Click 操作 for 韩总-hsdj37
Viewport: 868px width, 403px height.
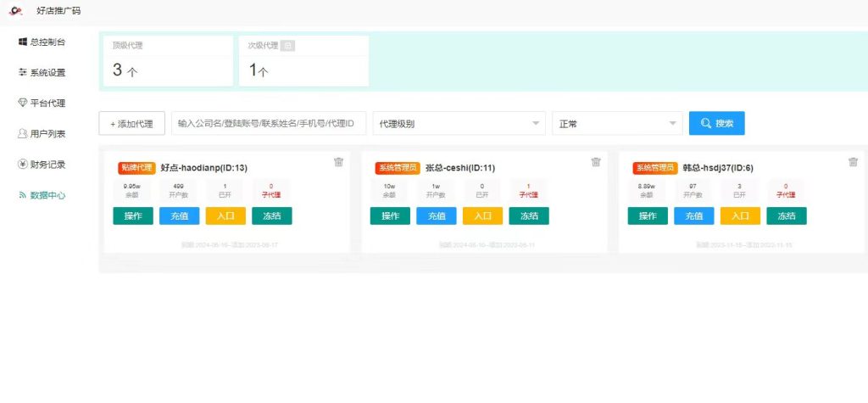click(648, 216)
